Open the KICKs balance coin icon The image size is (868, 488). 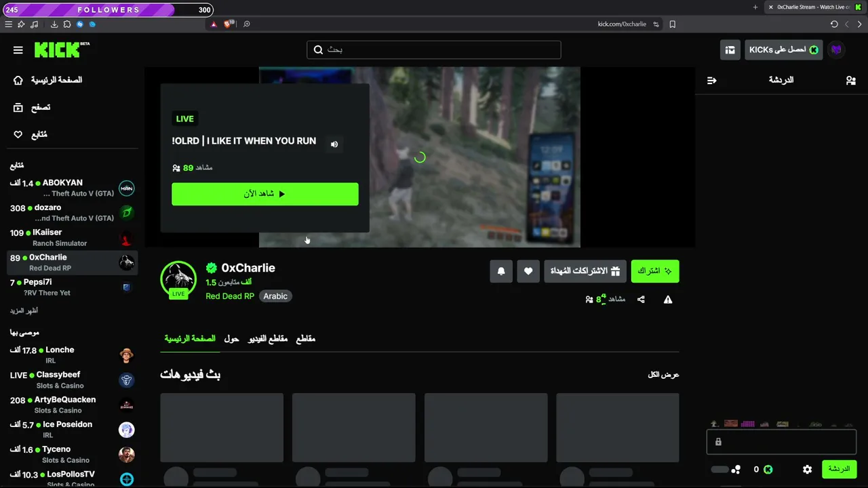(768, 469)
